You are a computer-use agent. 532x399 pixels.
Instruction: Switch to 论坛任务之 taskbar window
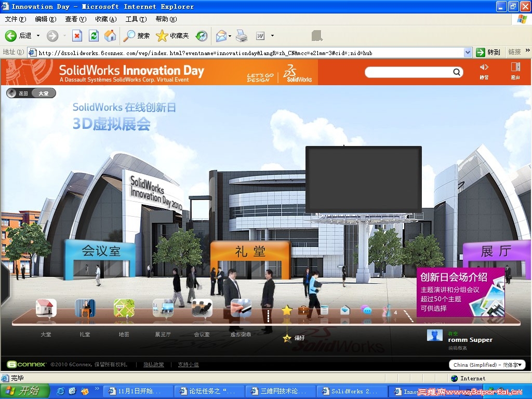(x=209, y=391)
